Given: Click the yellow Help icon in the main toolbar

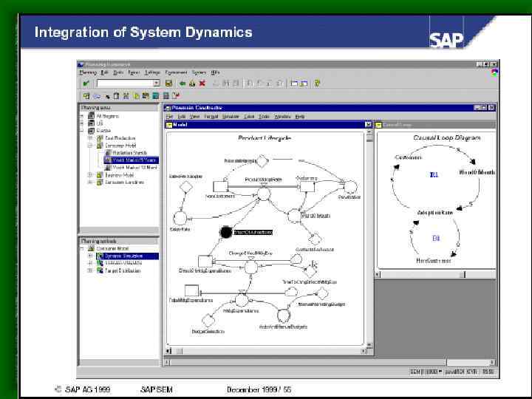Looking at the screenshot, I should pyautogui.click(x=317, y=83).
